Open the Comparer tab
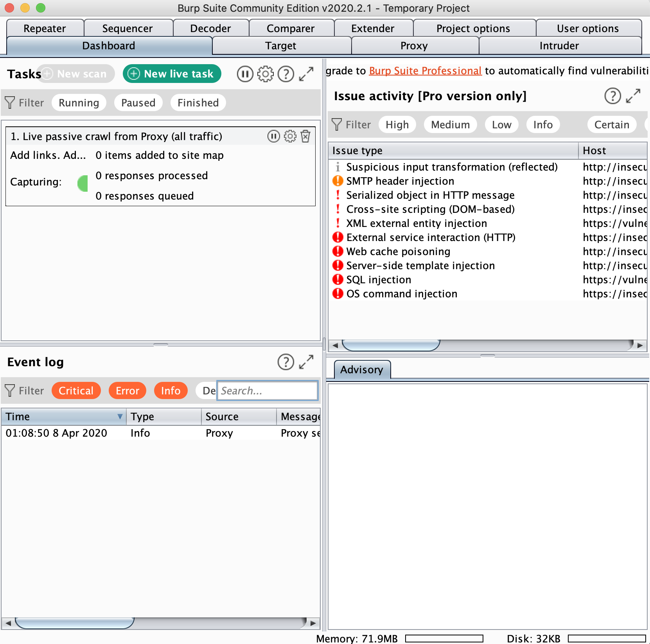The image size is (650, 644). coord(291,28)
